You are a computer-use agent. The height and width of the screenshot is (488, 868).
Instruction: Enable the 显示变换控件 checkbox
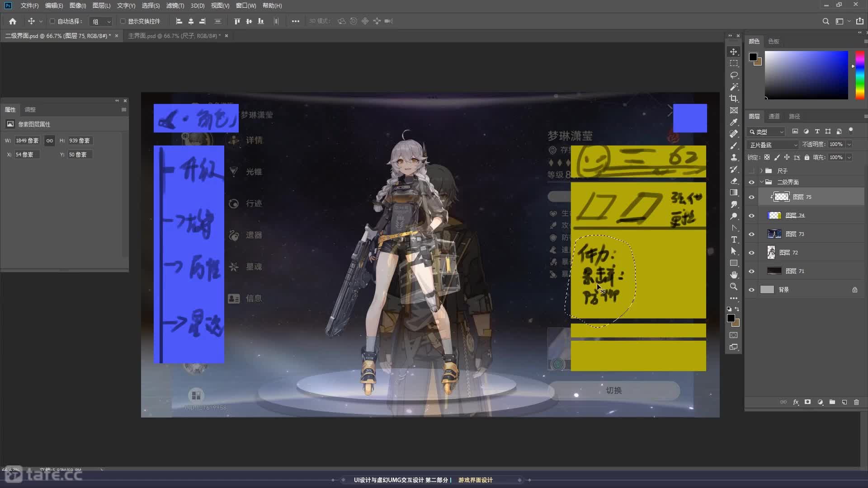click(123, 21)
